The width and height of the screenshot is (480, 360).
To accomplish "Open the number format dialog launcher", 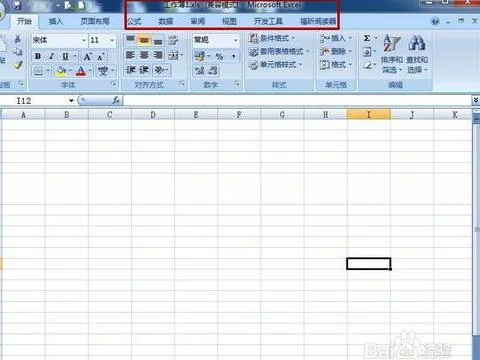I will [237, 84].
